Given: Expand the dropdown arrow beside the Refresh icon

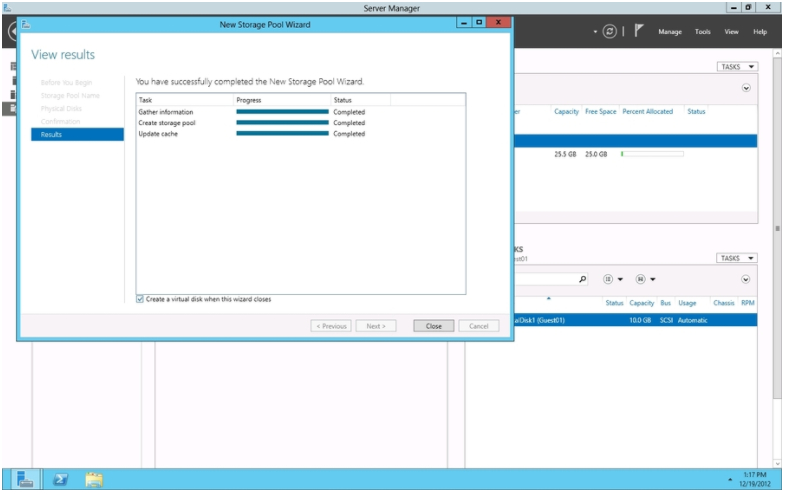Looking at the screenshot, I should 595,32.
